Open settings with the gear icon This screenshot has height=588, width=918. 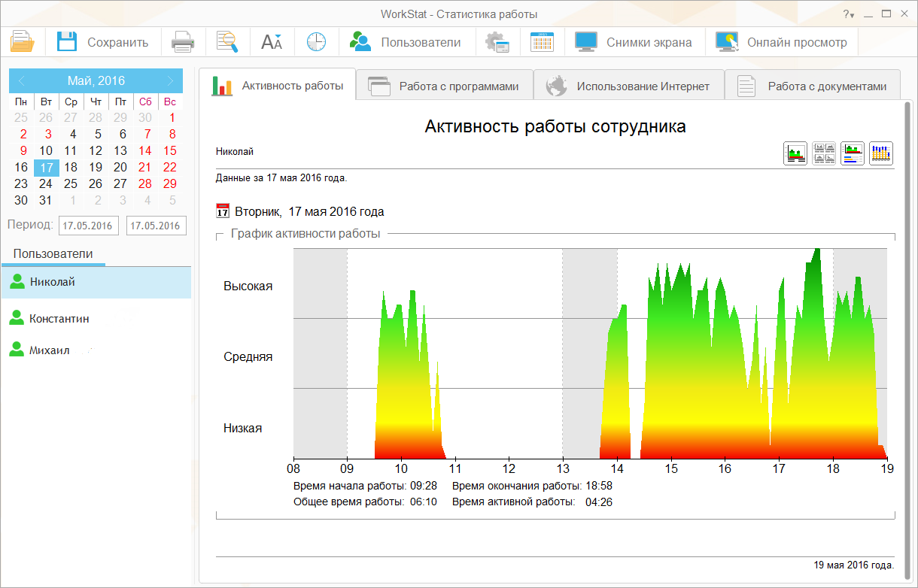(497, 42)
